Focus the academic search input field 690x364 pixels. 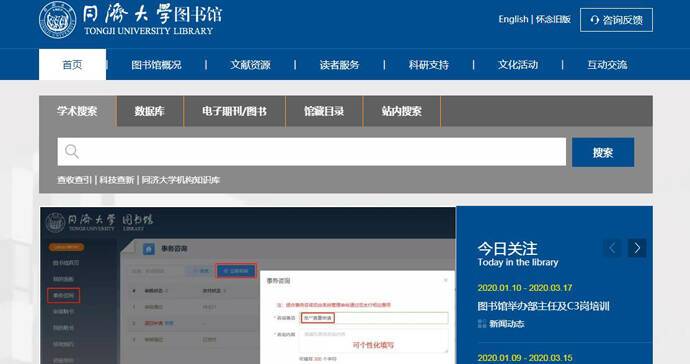point(312,152)
